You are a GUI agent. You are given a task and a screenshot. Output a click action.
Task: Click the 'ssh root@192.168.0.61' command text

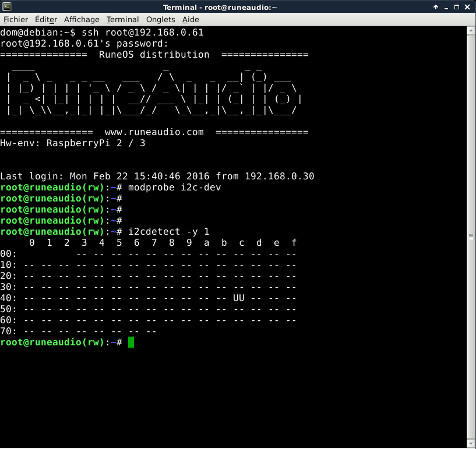pyautogui.click(x=142, y=33)
